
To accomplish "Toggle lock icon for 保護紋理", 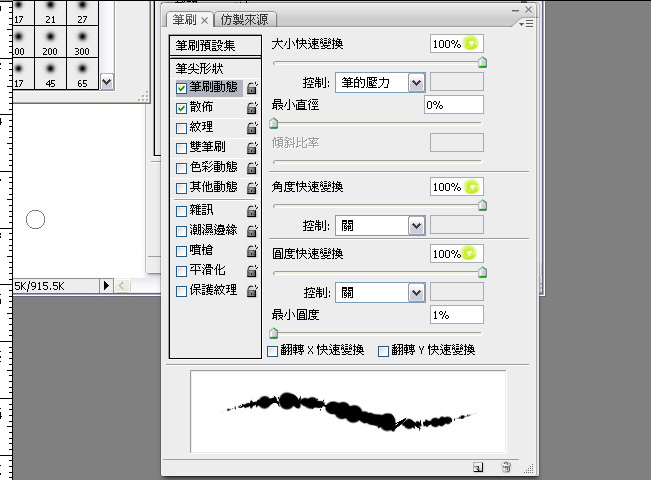I will coord(252,291).
